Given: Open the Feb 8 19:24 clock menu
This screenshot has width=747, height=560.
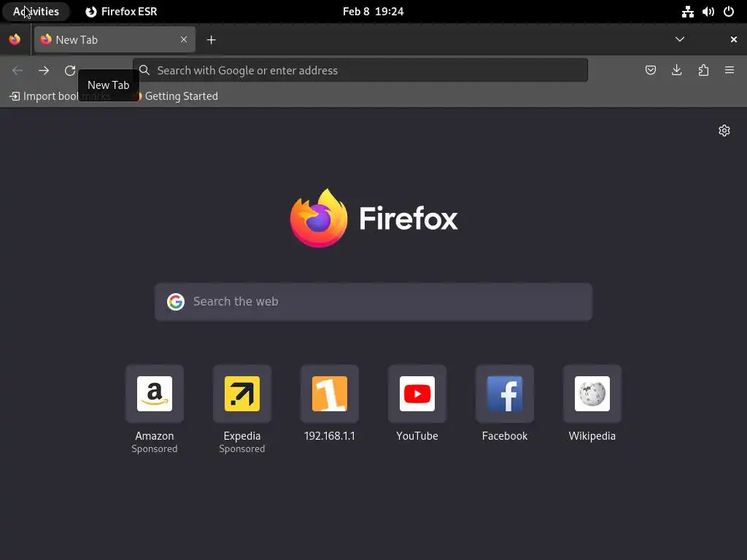Looking at the screenshot, I should pyautogui.click(x=373, y=12).
